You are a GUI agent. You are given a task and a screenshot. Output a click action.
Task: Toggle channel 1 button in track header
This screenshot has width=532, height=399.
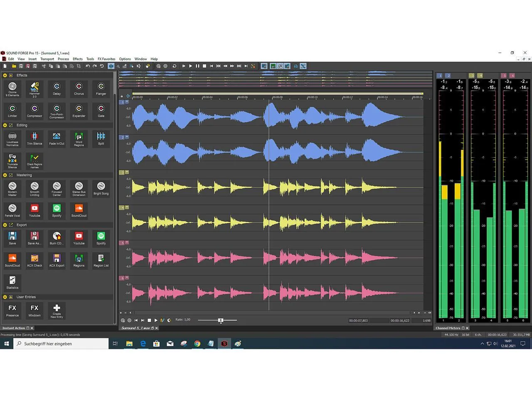[122, 102]
